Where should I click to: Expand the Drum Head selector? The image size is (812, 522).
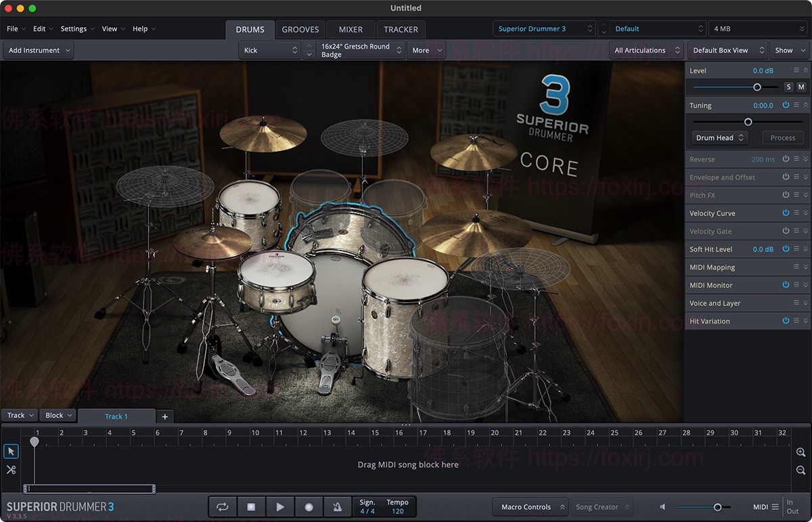tap(719, 137)
